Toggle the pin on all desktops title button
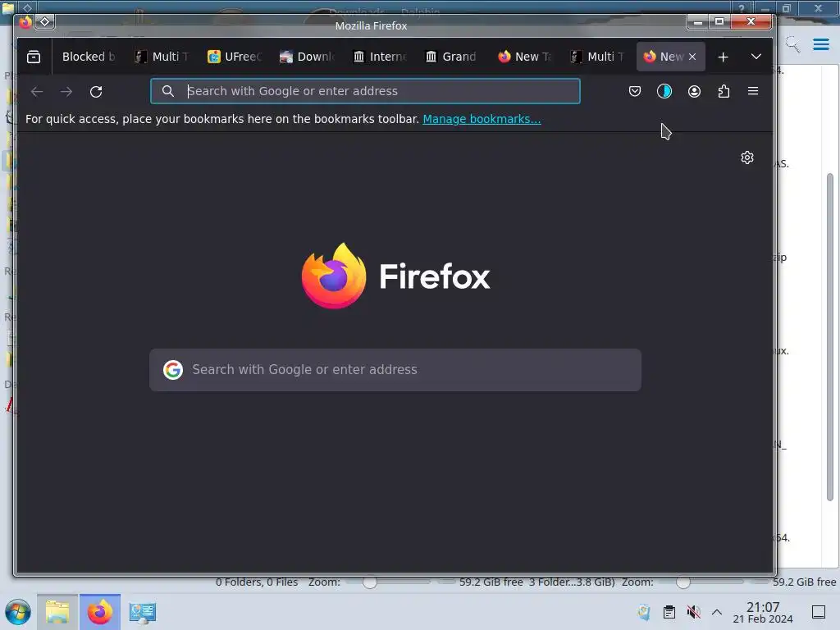The width and height of the screenshot is (840, 630). coord(45,22)
